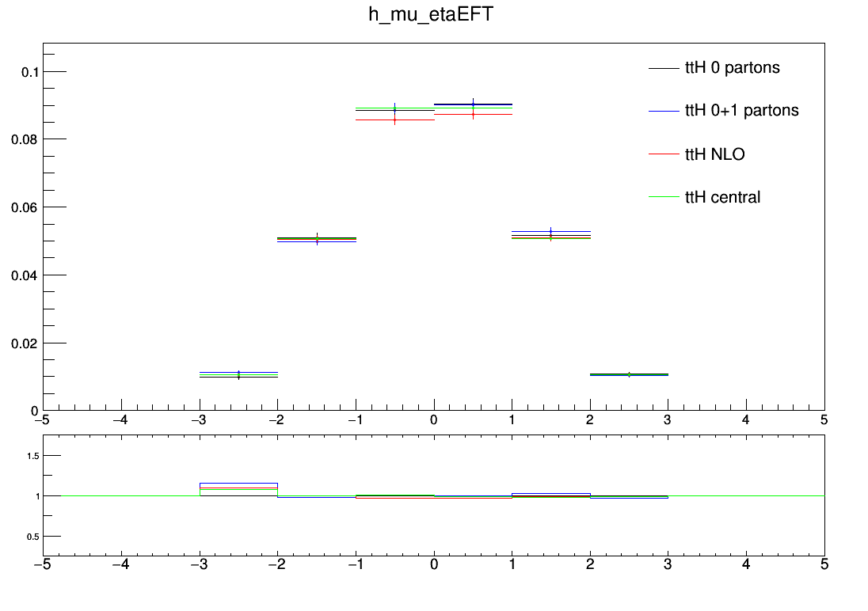868x611 pixels.
Task: Select the 'ttH central' legend label
Action: (x=722, y=197)
